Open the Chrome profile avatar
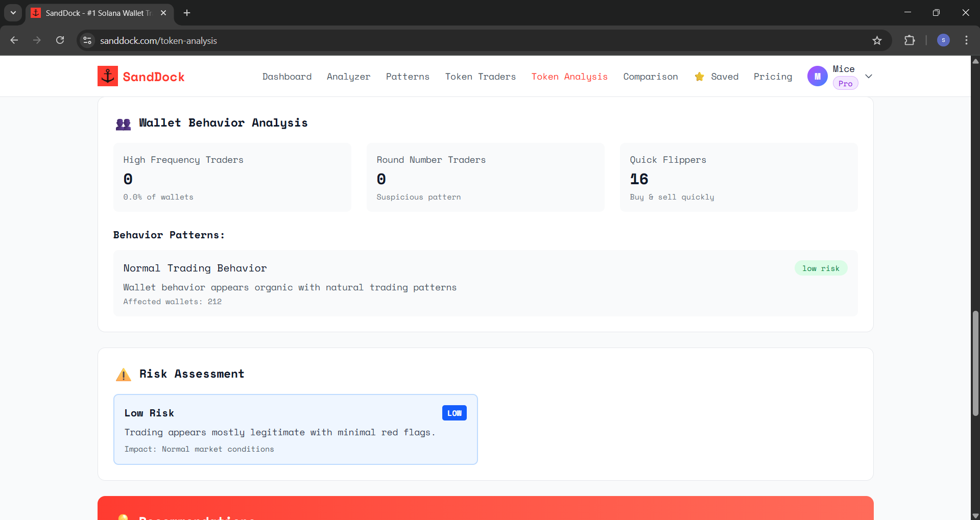Viewport: 980px width, 520px height. tap(943, 40)
